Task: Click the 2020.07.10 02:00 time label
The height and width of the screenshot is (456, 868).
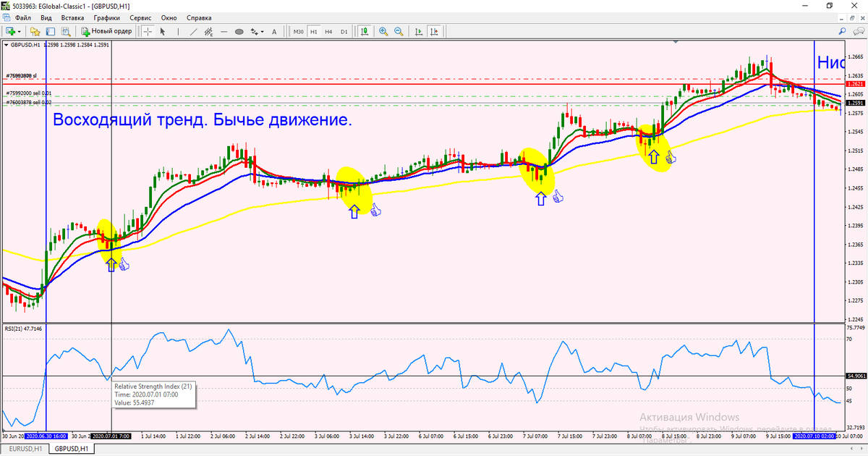Action: [814, 436]
